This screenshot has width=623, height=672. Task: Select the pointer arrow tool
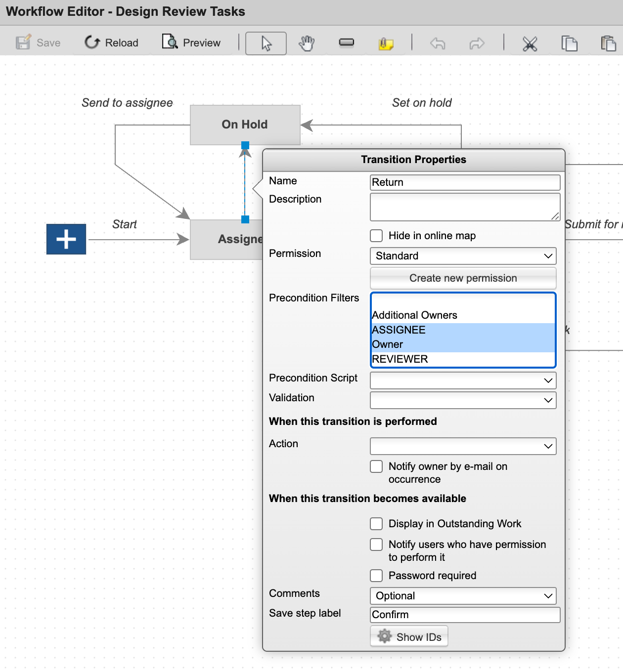tap(266, 43)
